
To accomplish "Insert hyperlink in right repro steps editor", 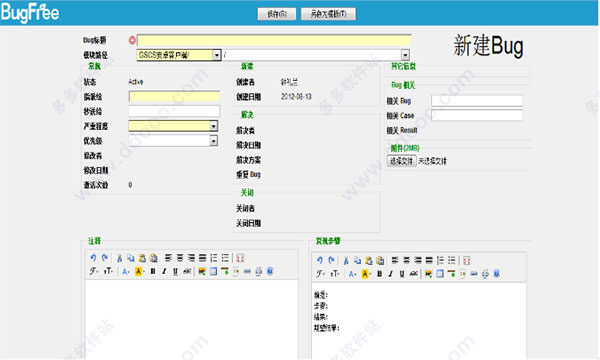I will [x=474, y=274].
